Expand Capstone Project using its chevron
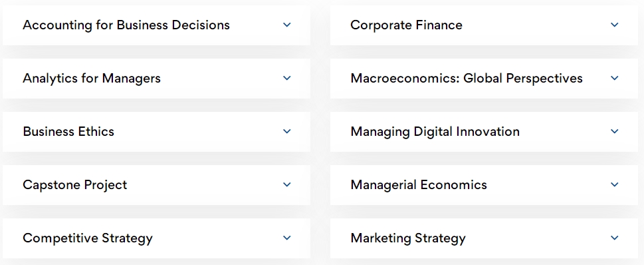This screenshot has width=644, height=265. [x=287, y=184]
